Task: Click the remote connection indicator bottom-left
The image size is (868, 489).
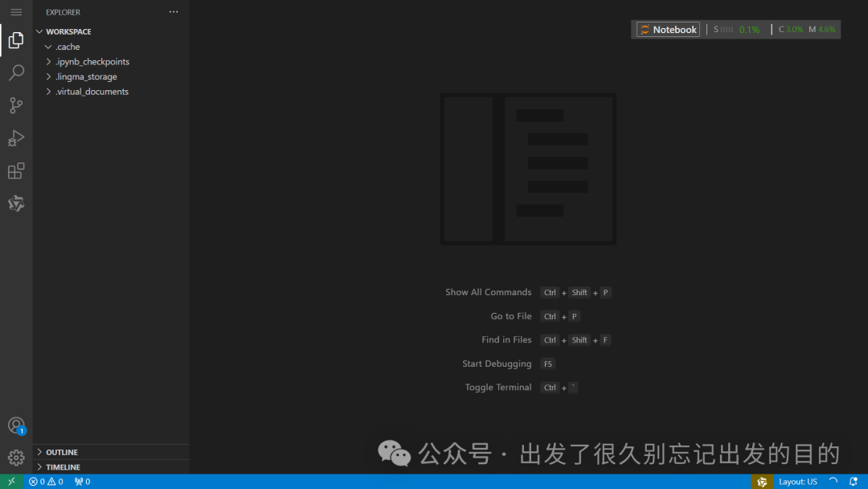Action: tap(11, 481)
